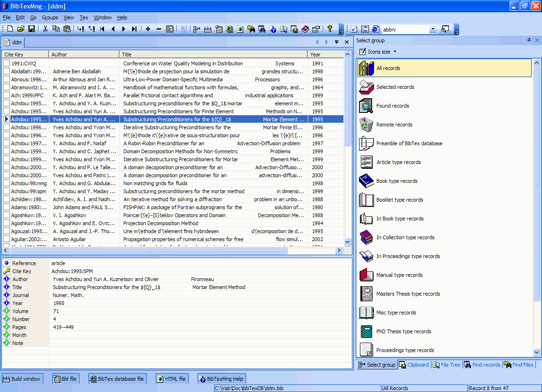Screen dimensions: 542x392
Task: Click the PhD Thesis notebook icon
Action: coord(367,331)
